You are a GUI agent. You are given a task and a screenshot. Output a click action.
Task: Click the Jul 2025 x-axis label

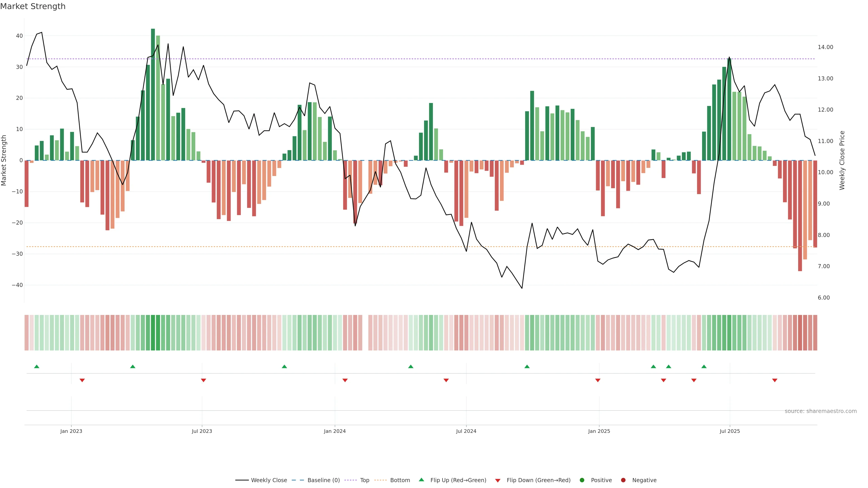click(x=729, y=431)
